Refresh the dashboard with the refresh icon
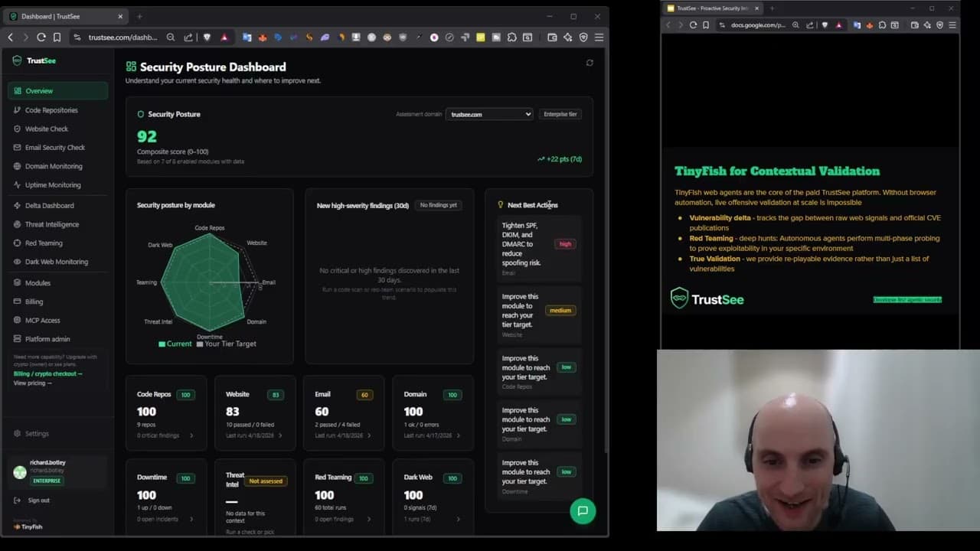980x551 pixels. click(x=590, y=63)
